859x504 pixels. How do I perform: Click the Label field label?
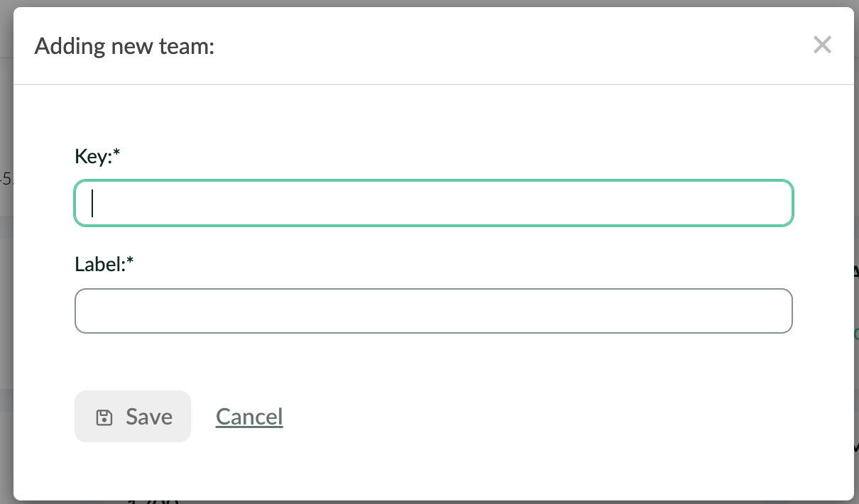click(x=104, y=264)
